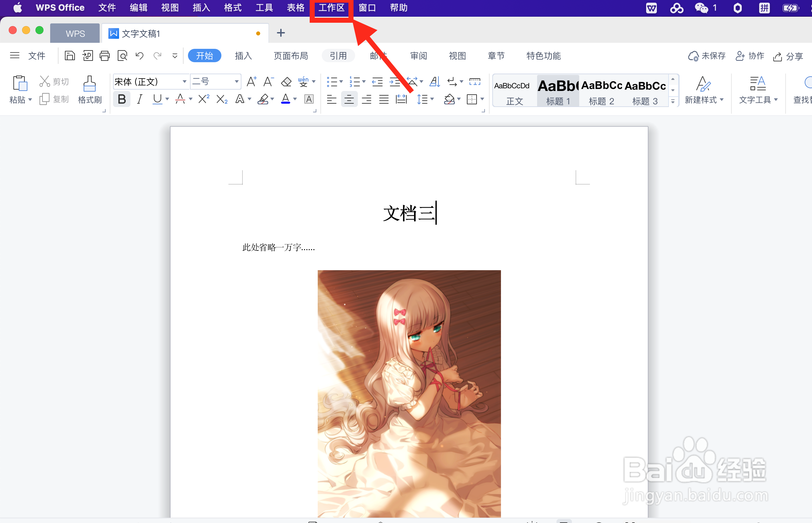Expand the bullet list dropdown arrow
This screenshot has height=523, width=812.
click(x=341, y=82)
